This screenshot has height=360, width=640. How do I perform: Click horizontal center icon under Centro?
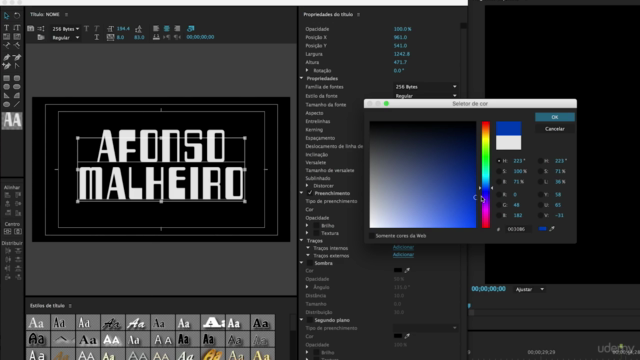(x=7, y=231)
